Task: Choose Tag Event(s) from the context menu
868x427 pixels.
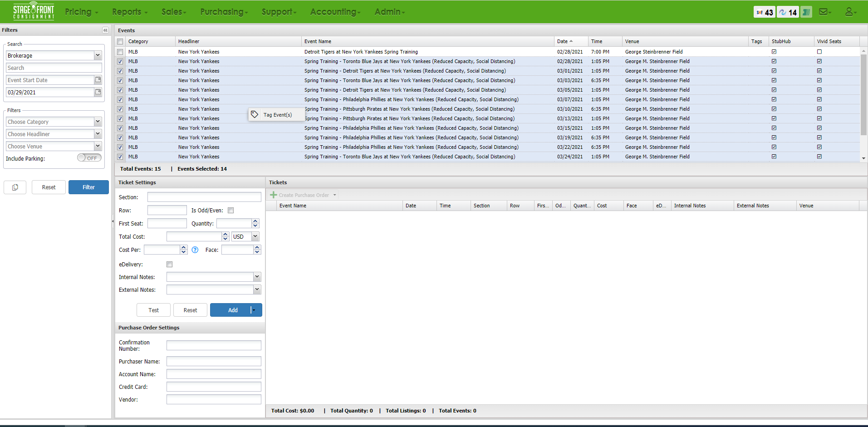Action: (277, 115)
